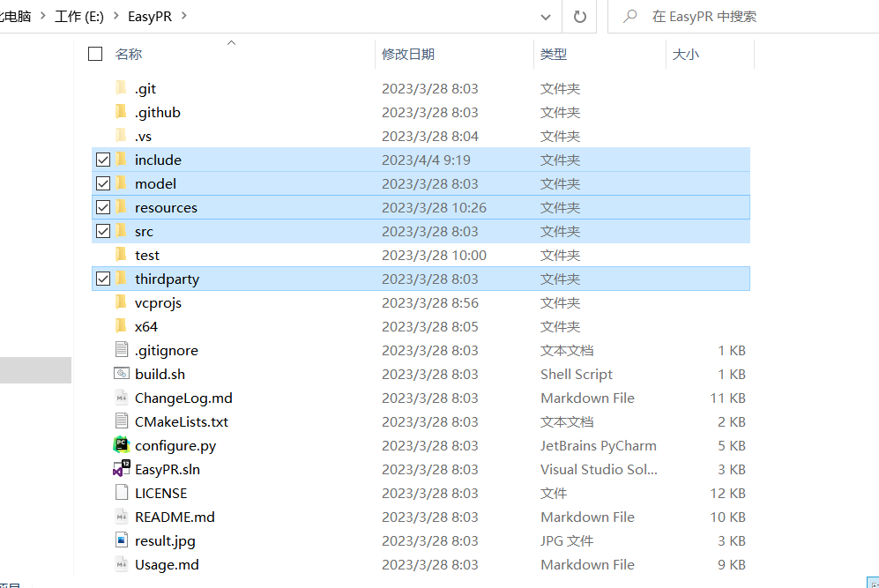Click the 在 EasyPR 中搜索 search field

743,17
